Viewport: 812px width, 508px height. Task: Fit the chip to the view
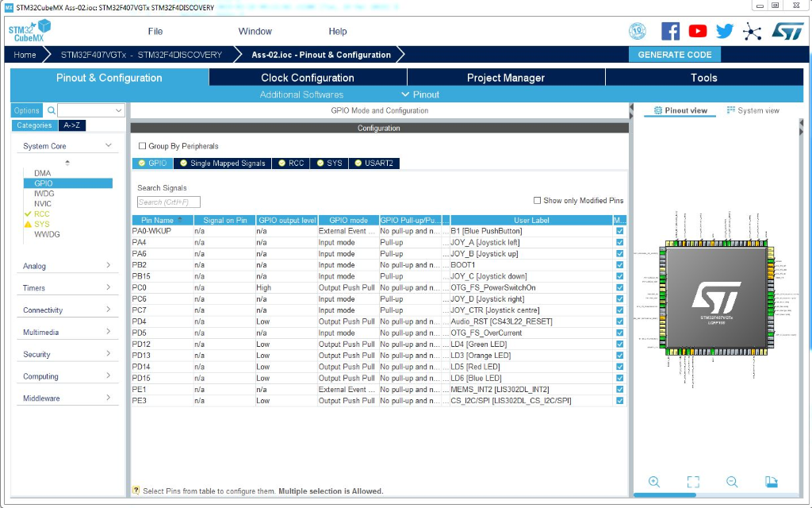tap(693, 482)
